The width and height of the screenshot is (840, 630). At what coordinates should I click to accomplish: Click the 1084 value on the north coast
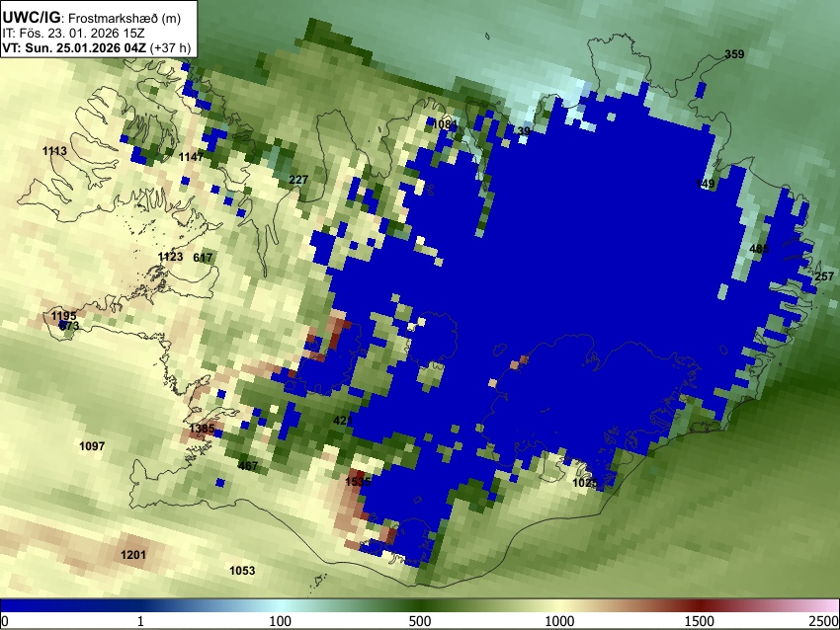coord(445,124)
